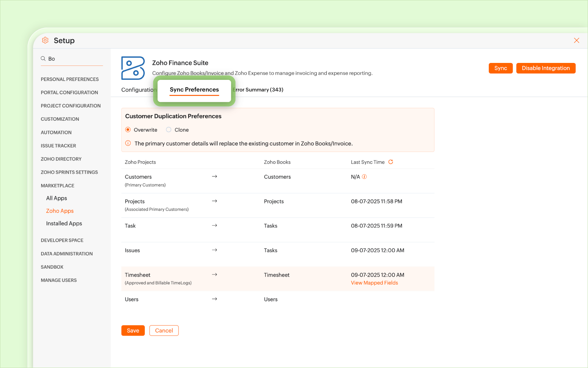The width and height of the screenshot is (588, 368).
Task: Click the Setup gear icon
Action: coord(45,40)
